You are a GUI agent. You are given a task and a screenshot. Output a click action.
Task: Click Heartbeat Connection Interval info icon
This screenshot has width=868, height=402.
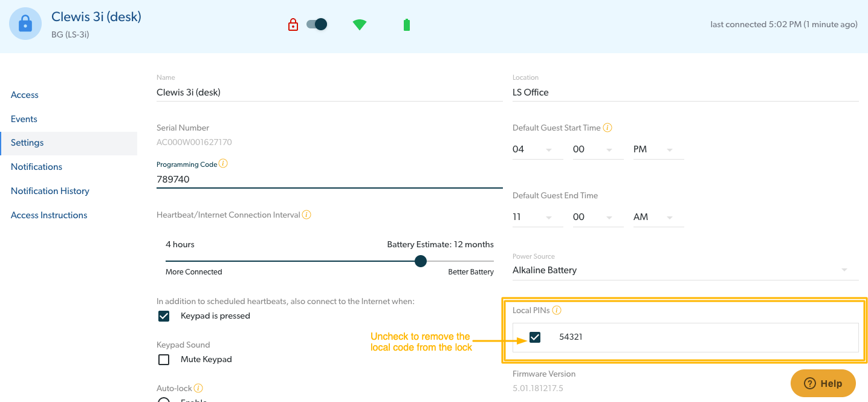306,215
